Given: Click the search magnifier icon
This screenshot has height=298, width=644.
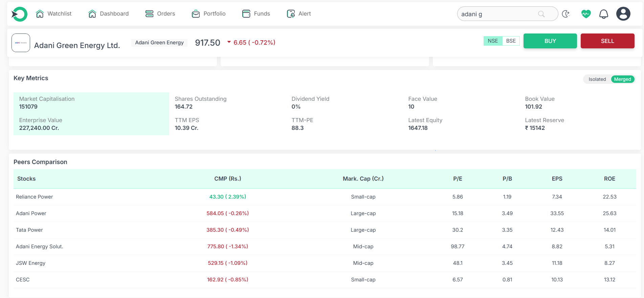Looking at the screenshot, I should (x=541, y=14).
